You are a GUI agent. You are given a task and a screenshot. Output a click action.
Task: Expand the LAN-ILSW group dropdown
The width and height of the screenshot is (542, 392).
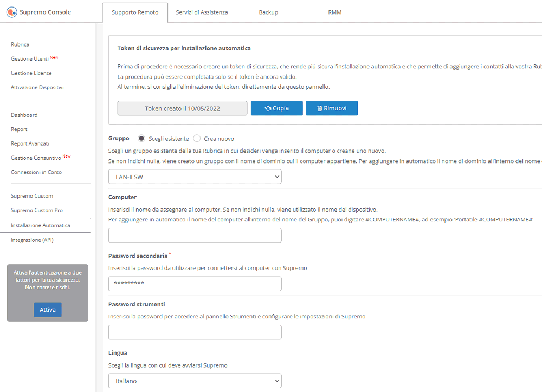[195, 177]
